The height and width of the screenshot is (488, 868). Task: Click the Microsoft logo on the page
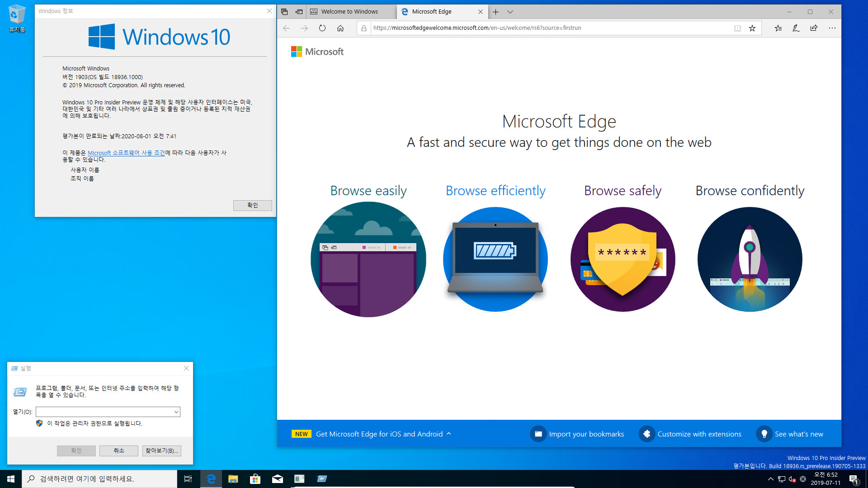click(x=317, y=52)
